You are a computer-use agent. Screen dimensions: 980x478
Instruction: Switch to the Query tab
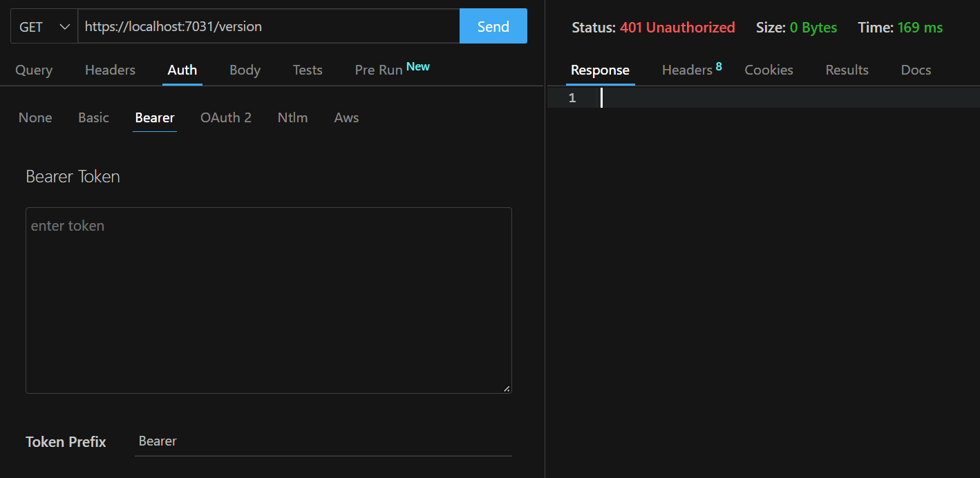(34, 70)
